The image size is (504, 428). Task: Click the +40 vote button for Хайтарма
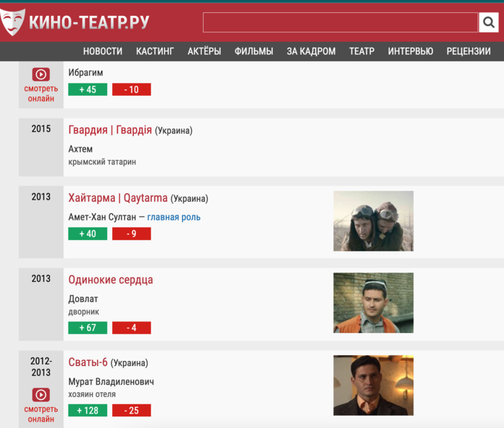point(88,233)
